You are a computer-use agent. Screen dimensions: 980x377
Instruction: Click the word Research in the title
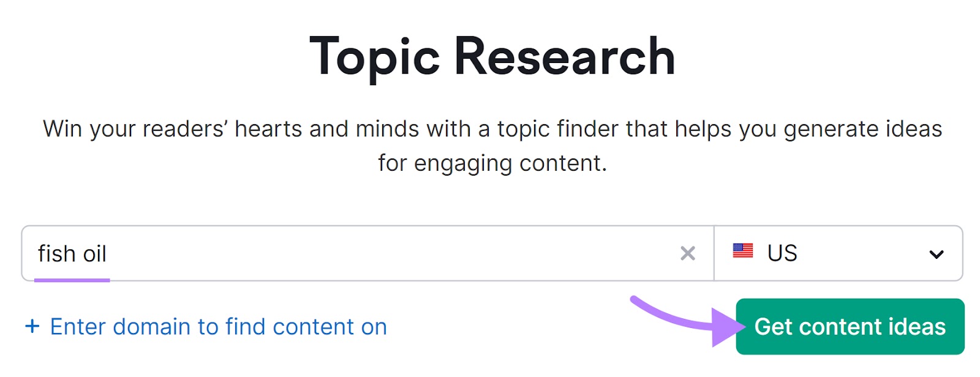pyautogui.click(x=564, y=56)
